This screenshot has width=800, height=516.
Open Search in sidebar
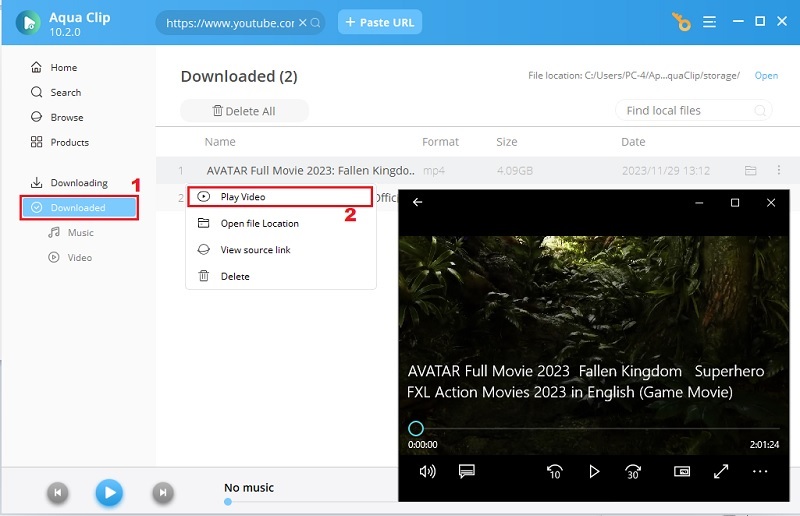point(56,92)
